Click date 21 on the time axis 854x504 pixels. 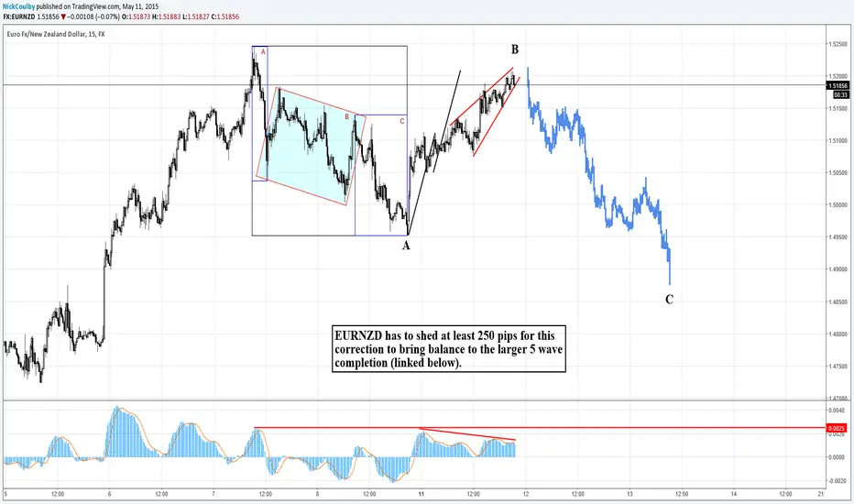[821, 494]
